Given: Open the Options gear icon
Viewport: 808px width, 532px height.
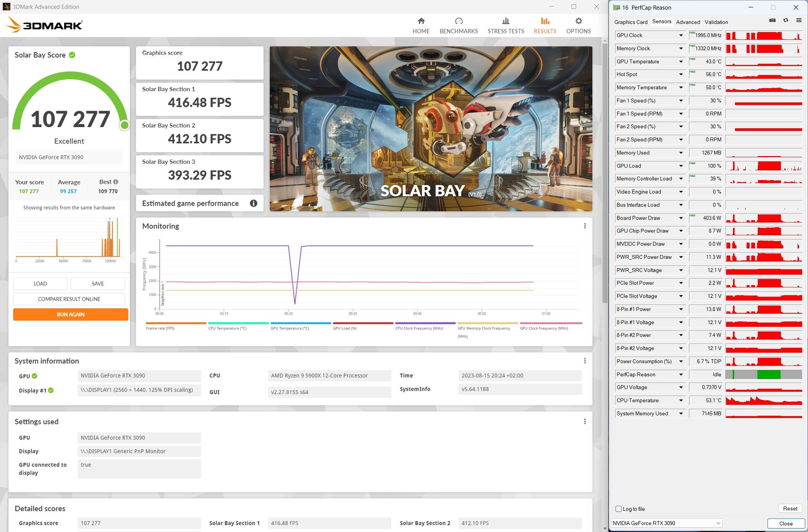Looking at the screenshot, I should point(579,21).
